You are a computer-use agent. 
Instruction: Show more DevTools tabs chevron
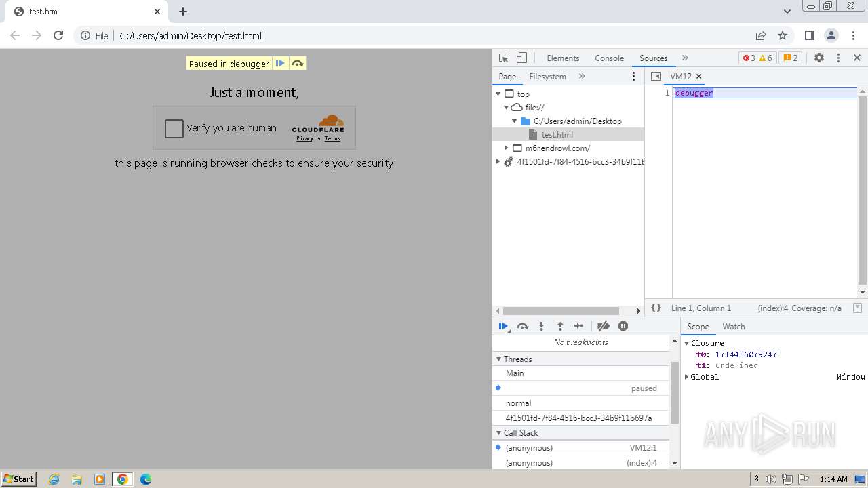point(685,58)
